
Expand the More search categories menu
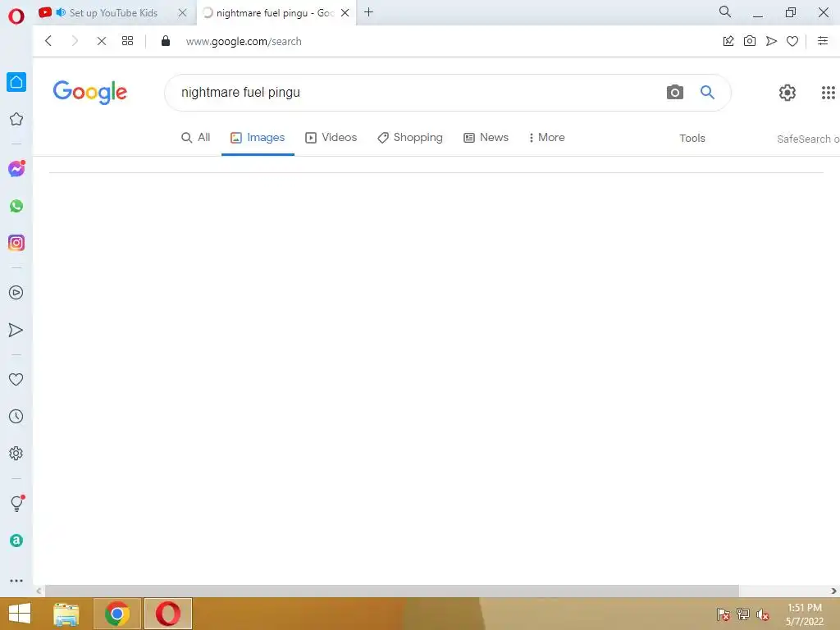547,138
